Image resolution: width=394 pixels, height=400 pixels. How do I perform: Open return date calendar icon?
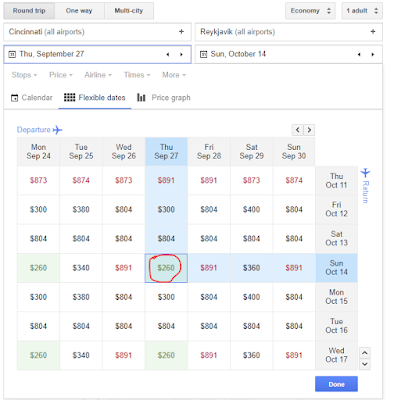click(203, 54)
